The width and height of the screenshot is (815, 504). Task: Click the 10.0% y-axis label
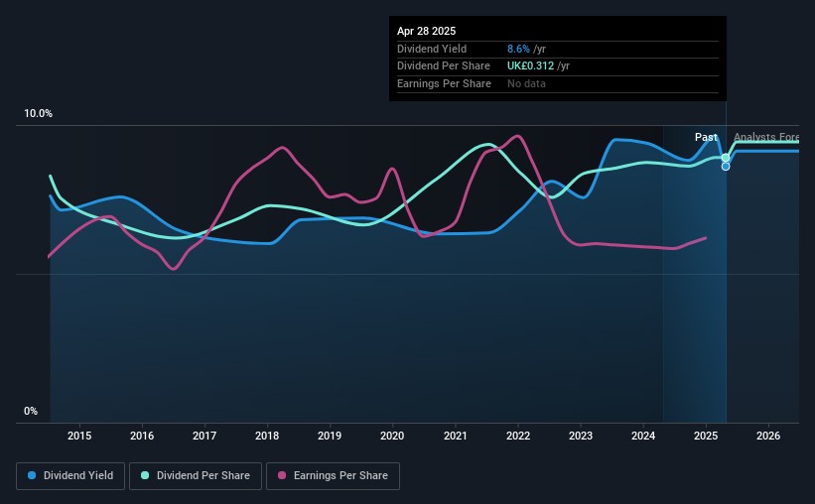[38, 114]
